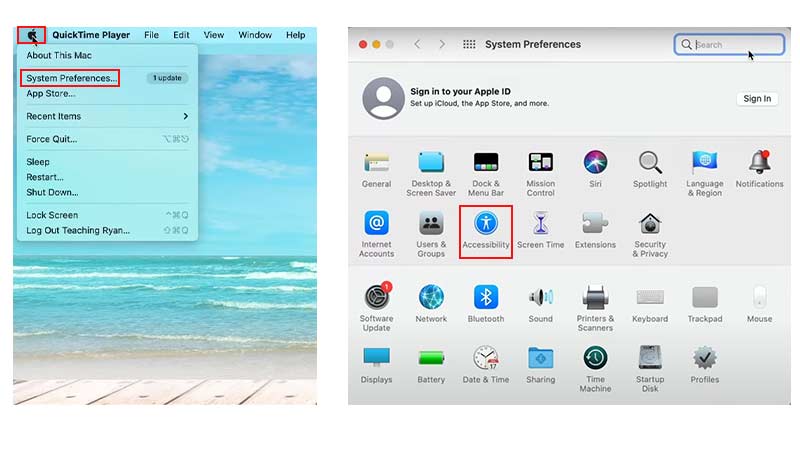Close the System Preferences window

[363, 44]
